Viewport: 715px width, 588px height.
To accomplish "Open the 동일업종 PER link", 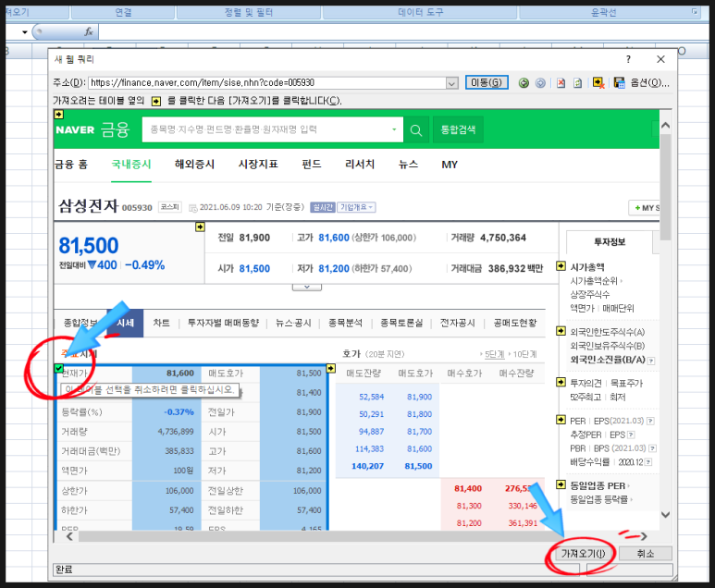I will (598, 485).
